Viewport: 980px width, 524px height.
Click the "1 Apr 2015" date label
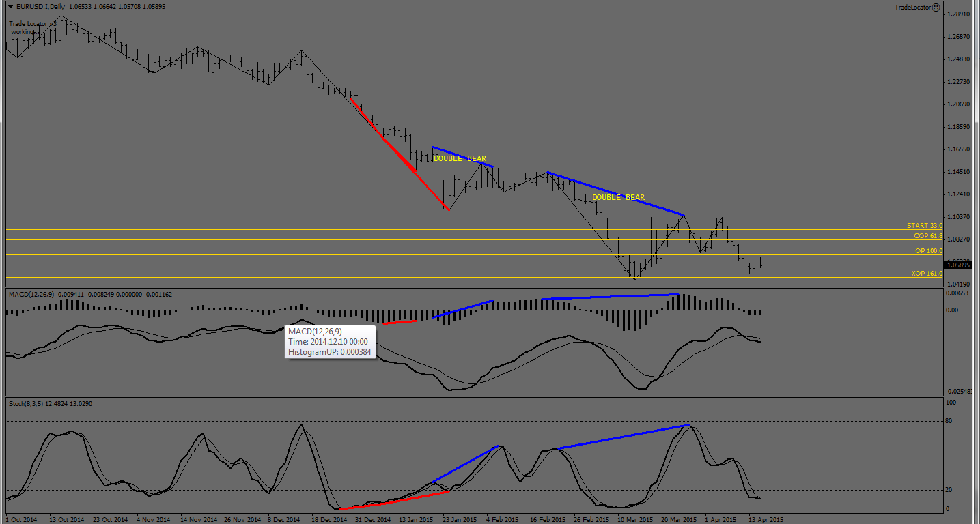coord(721,519)
